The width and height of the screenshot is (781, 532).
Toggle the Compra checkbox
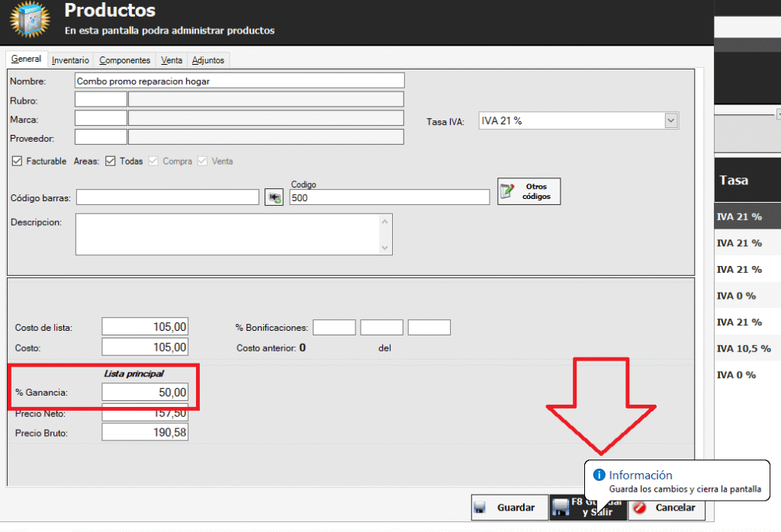pyautogui.click(x=153, y=161)
